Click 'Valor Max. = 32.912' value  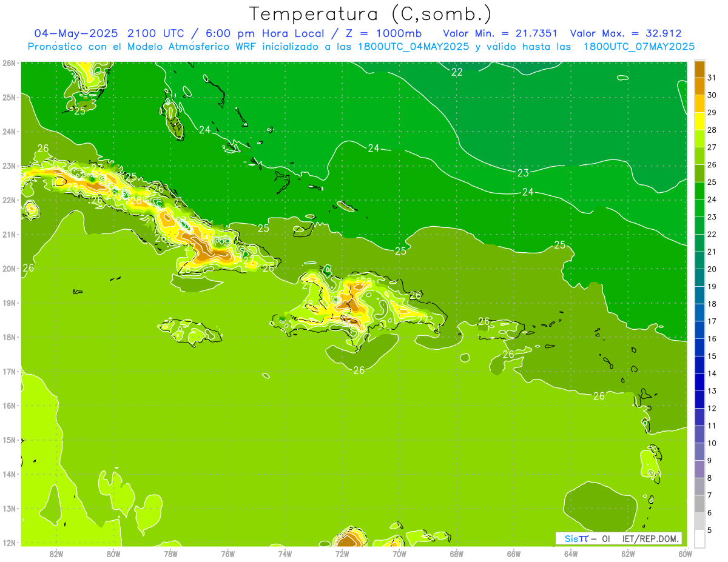point(626,33)
